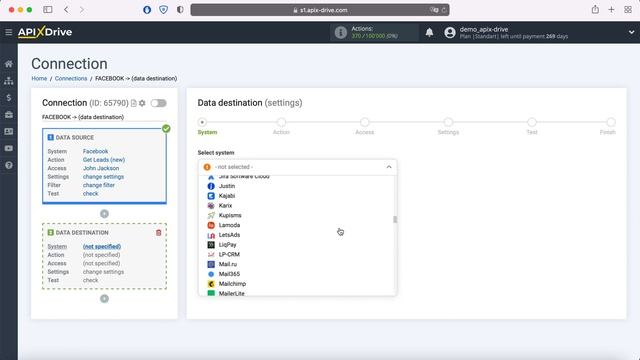Click change filter link
640x360 pixels.
[x=99, y=185]
